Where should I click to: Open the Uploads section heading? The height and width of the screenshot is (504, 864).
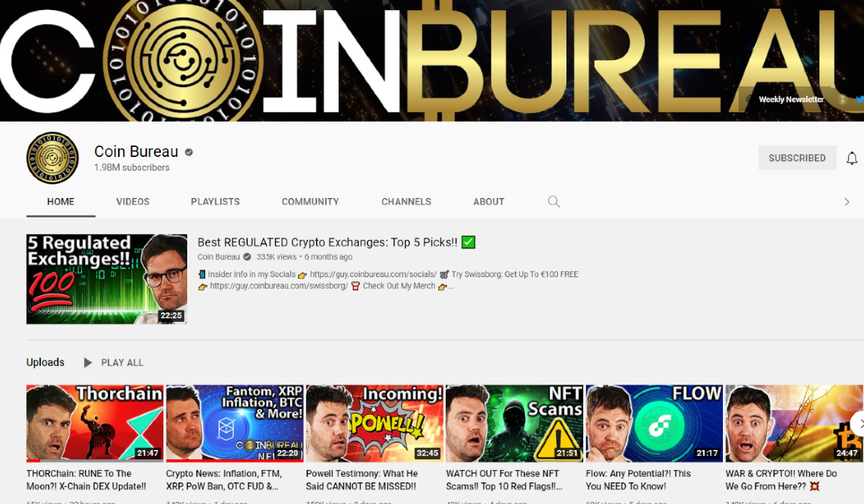click(x=45, y=362)
